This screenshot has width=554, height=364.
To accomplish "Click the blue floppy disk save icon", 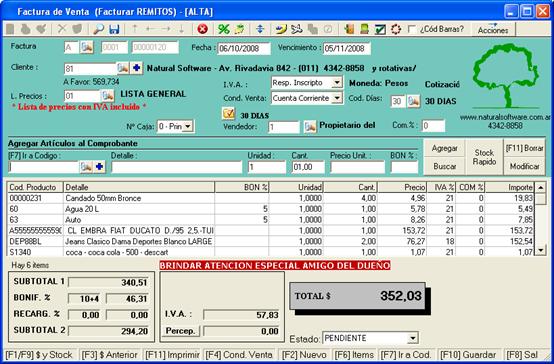I will coord(114,29).
